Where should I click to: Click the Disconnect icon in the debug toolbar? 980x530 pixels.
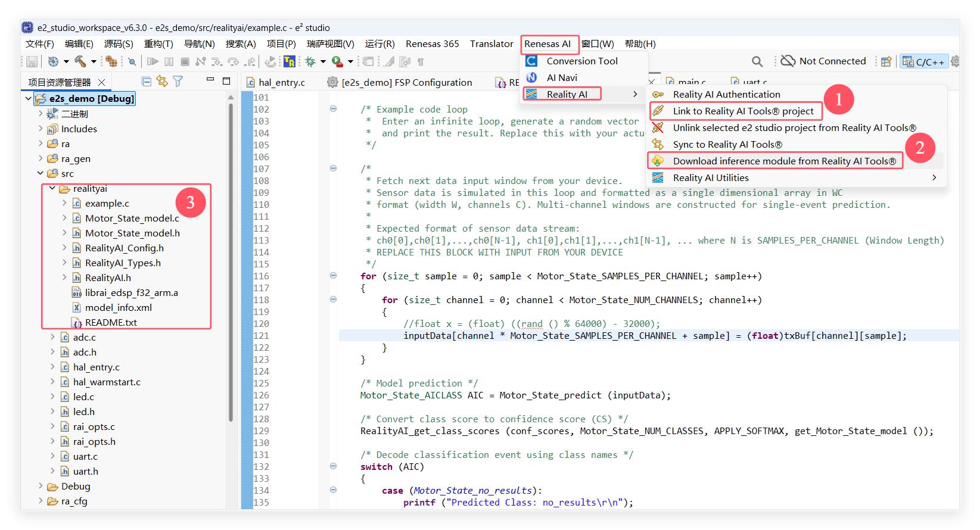click(x=201, y=61)
